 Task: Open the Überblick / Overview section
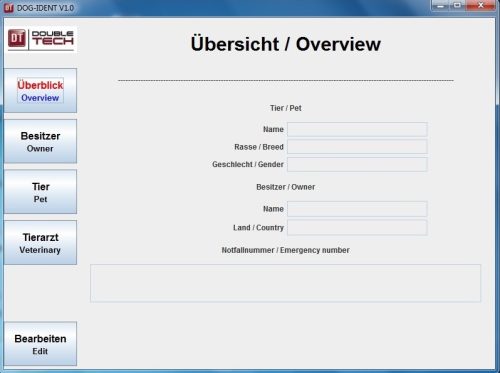click(x=40, y=90)
